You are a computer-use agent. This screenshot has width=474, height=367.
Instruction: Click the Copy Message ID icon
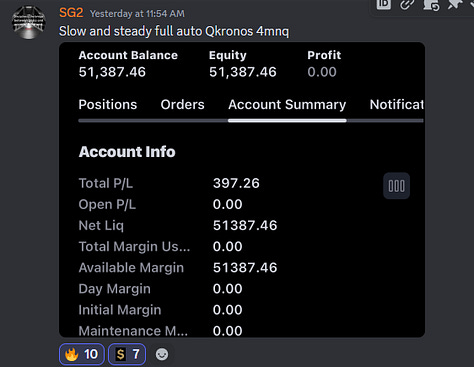click(384, 4)
